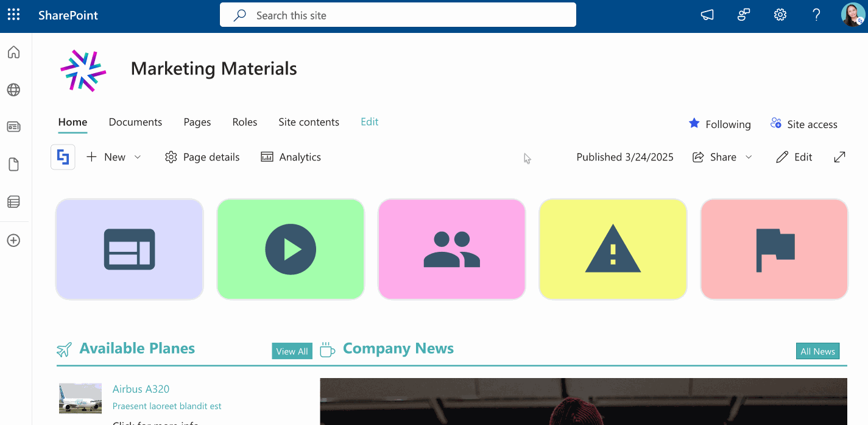The image size is (868, 425).
Task: Open the purple layout tile
Action: point(129,249)
